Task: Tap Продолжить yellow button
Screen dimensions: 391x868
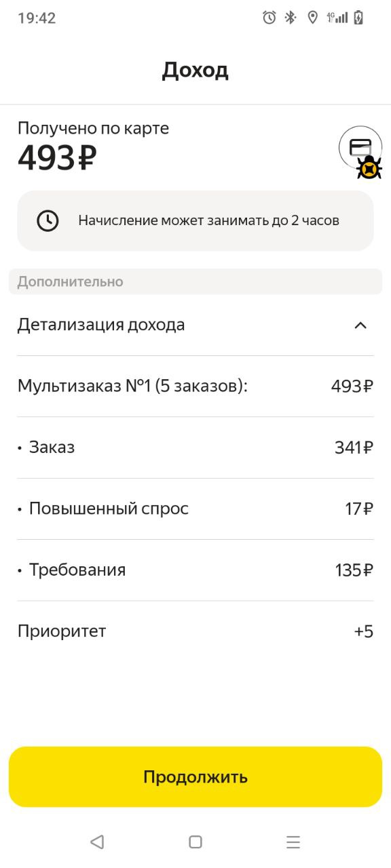Action: pyautogui.click(x=195, y=776)
